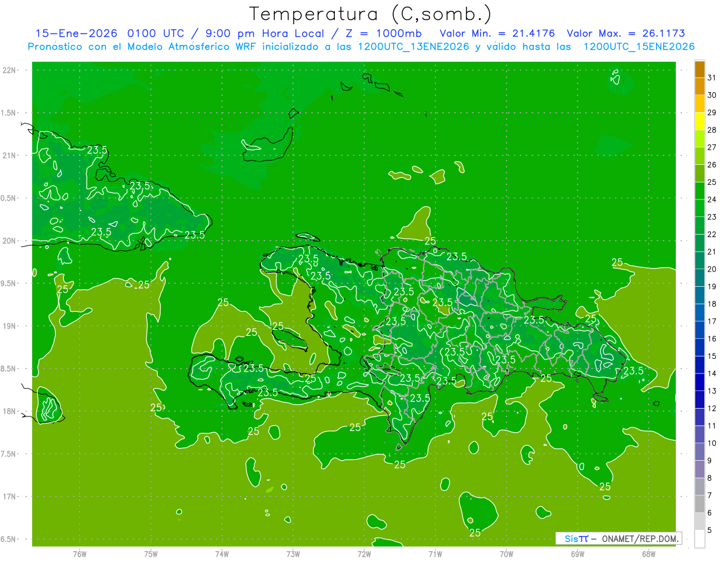Click 'Valor Max. = 26.1173' in header
The width and height of the screenshot is (728, 562).
(x=626, y=33)
